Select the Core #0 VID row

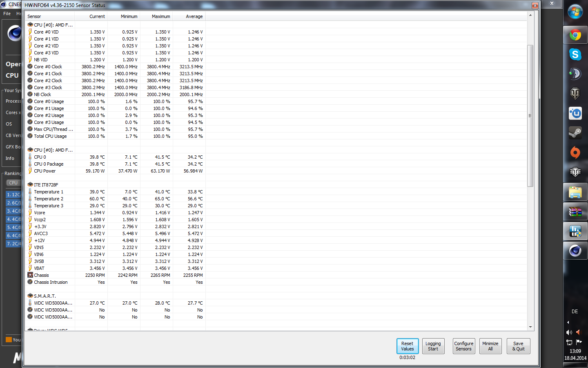click(x=115, y=32)
